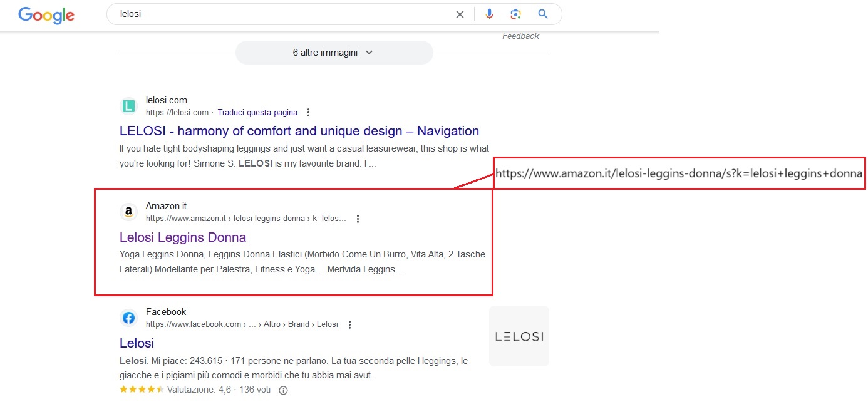Click the Amazon.it favicon
The image size is (868, 414).
click(128, 212)
